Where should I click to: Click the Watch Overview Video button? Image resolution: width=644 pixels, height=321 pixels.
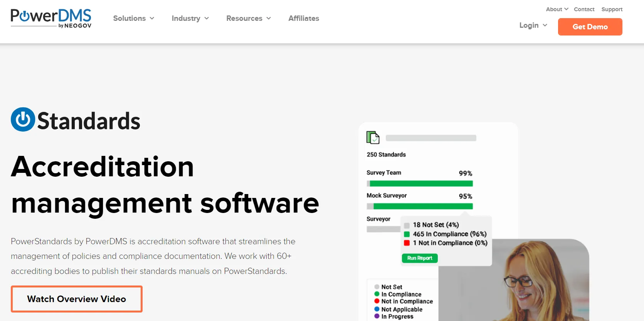point(77,299)
